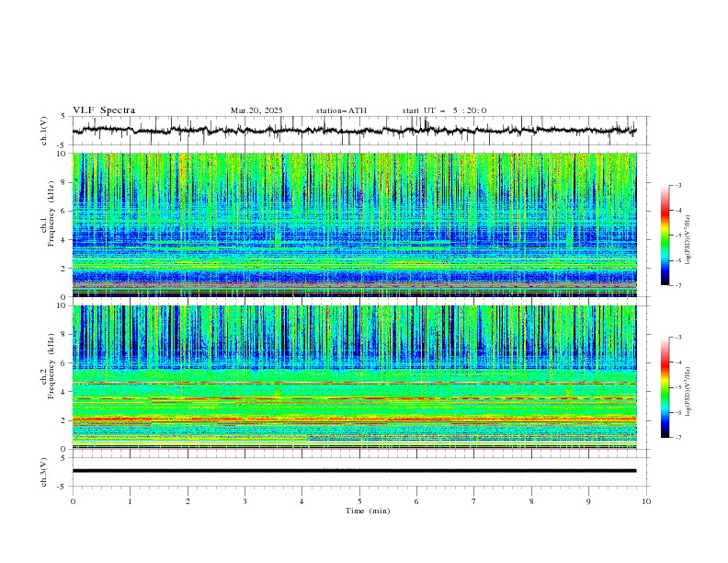Click the ch.3 flat black voltage trace
728x563 pixels.
pos(354,471)
